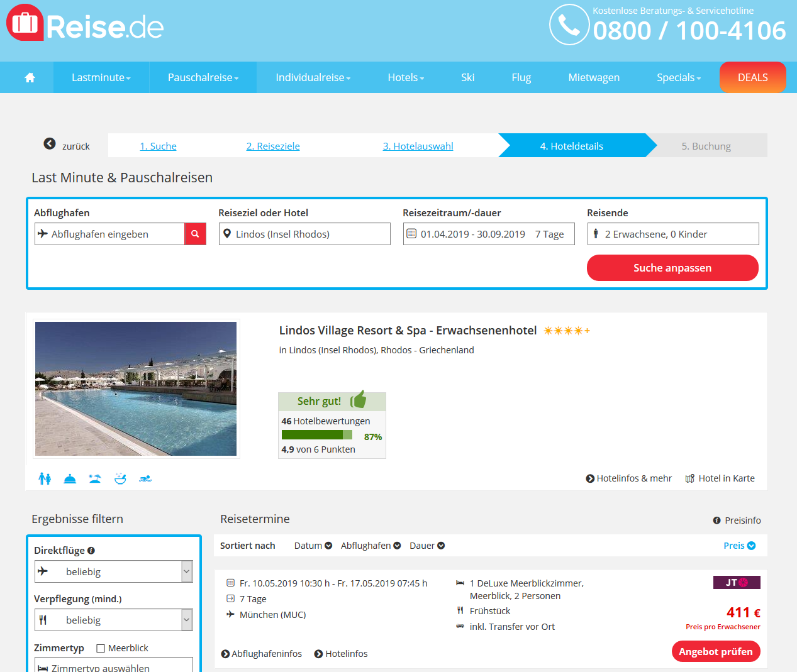Click the hotel star rating icons

point(567,331)
